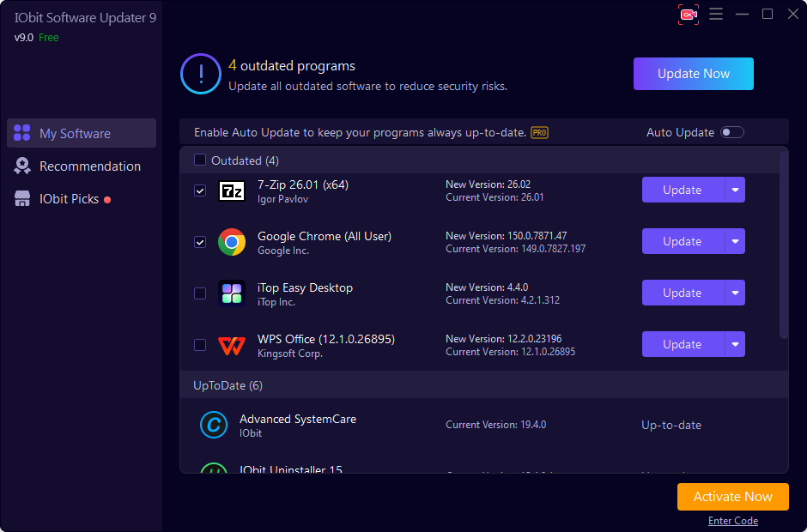The image size is (807, 532).
Task: Click the Free edition label
Action: pyautogui.click(x=48, y=38)
